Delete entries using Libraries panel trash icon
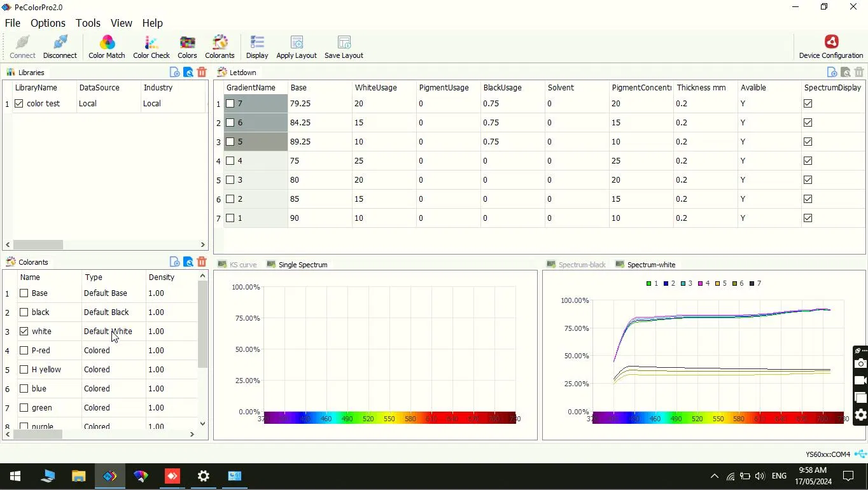 (x=202, y=72)
